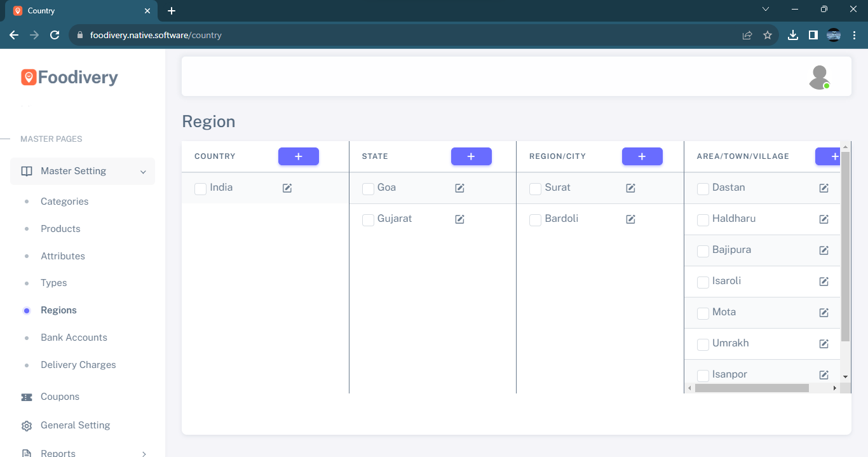Edit the India country entry
This screenshot has width=868, height=457.
click(x=287, y=188)
